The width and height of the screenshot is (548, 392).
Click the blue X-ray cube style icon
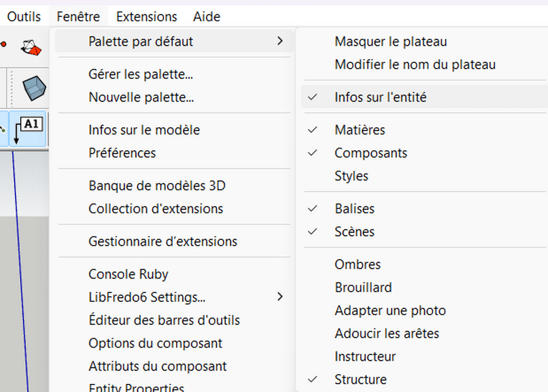(x=33, y=88)
